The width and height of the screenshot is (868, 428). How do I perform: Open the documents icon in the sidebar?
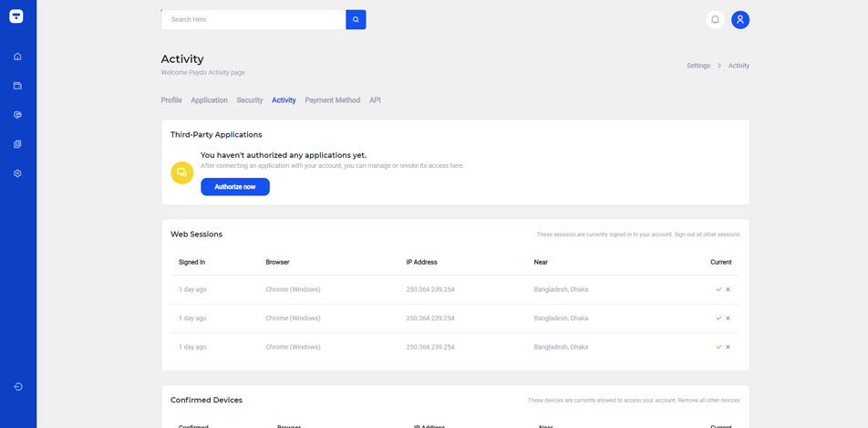click(17, 144)
